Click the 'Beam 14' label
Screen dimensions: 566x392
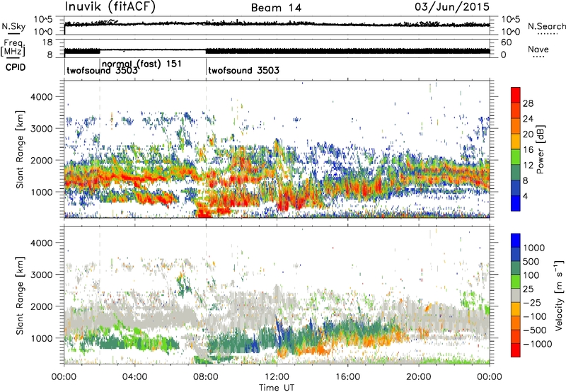276,8
